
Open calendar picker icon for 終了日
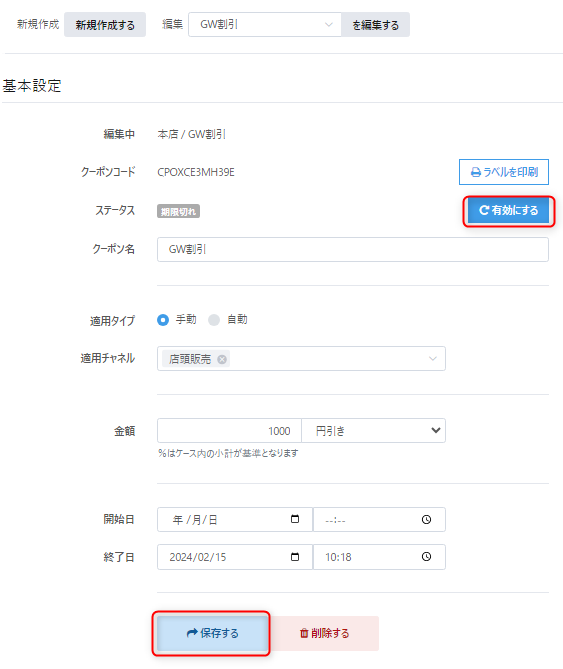[x=295, y=557]
